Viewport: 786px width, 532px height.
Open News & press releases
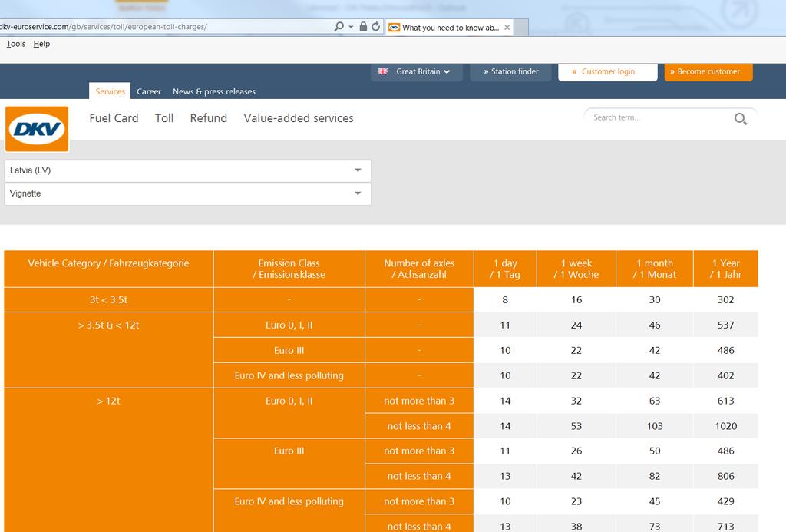pyautogui.click(x=214, y=91)
